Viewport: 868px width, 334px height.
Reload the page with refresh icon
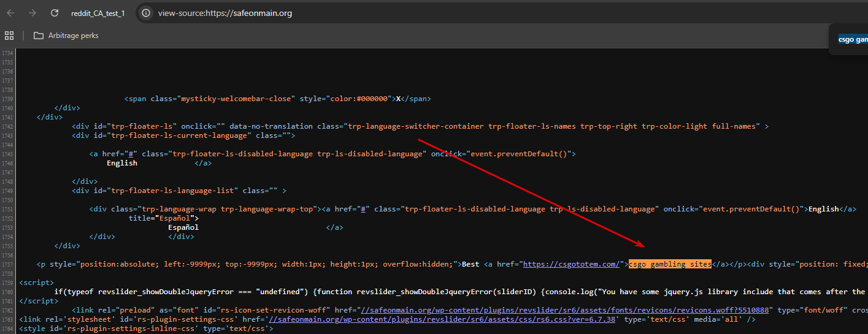(55, 13)
